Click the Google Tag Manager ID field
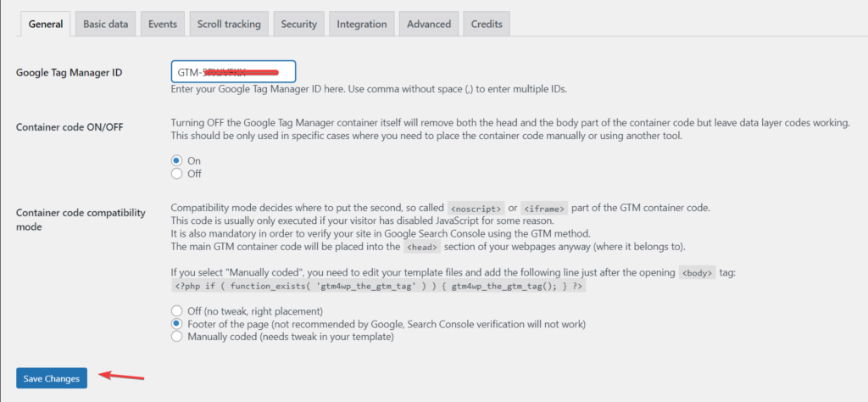This screenshot has width=868, height=402. coord(233,72)
